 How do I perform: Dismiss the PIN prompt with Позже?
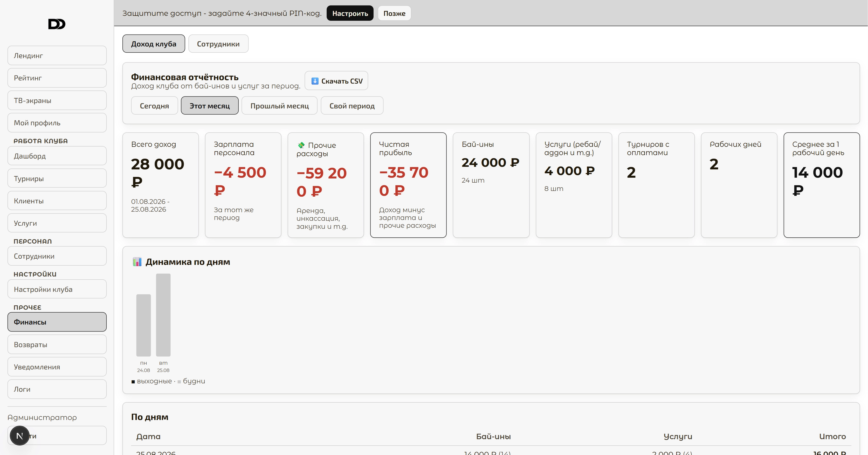point(394,13)
